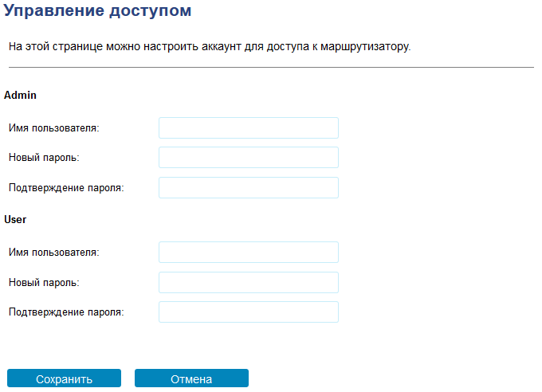Select Admin «Подтверждение пароля» input box
This screenshot has height=392, width=542.
[249, 188]
